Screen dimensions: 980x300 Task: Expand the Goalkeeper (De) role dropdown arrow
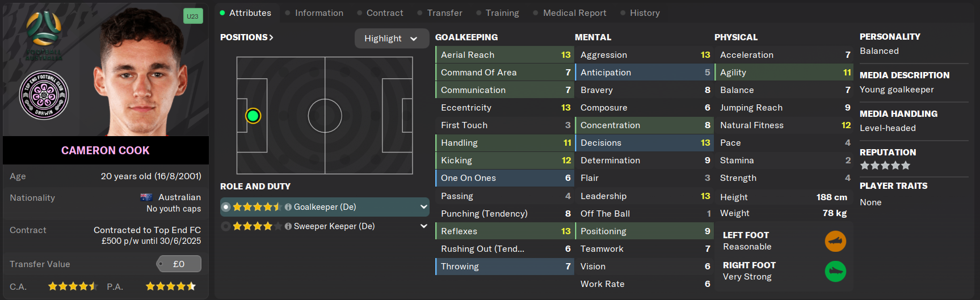(423, 207)
